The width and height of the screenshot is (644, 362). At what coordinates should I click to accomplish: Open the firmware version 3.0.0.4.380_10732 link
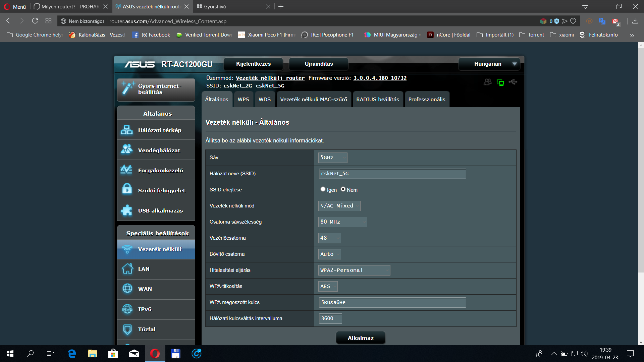(380, 78)
